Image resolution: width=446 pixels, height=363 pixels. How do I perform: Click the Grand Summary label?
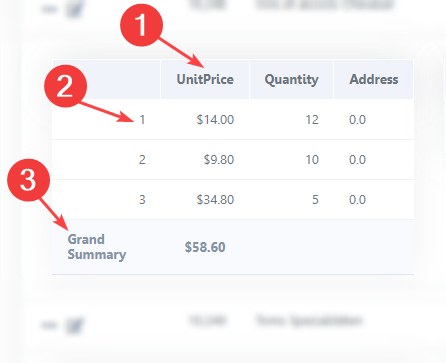97,247
